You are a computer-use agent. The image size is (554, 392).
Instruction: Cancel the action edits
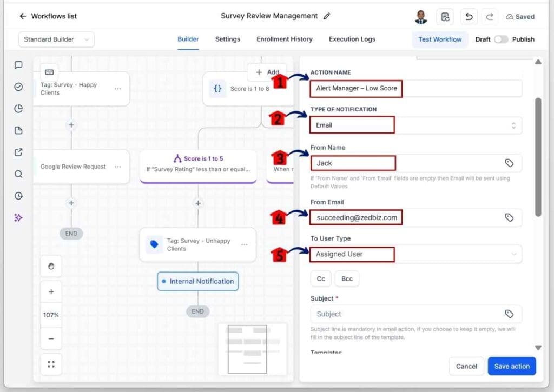(x=466, y=366)
